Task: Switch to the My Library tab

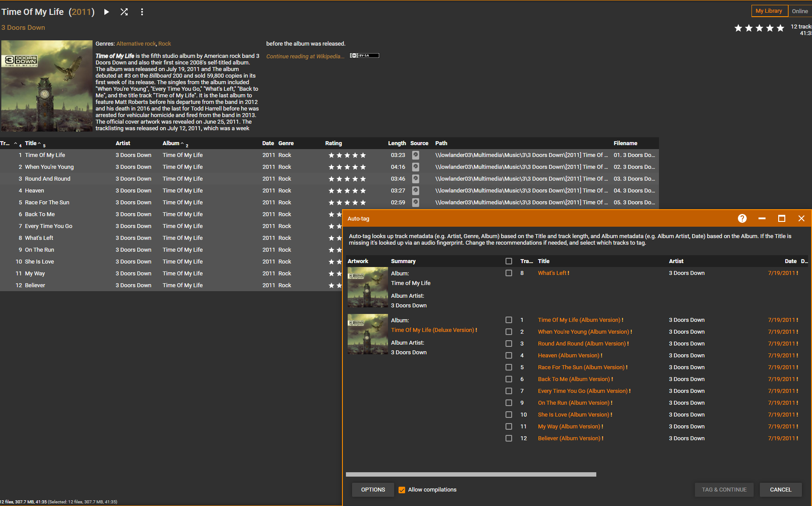Action: pyautogui.click(x=769, y=11)
